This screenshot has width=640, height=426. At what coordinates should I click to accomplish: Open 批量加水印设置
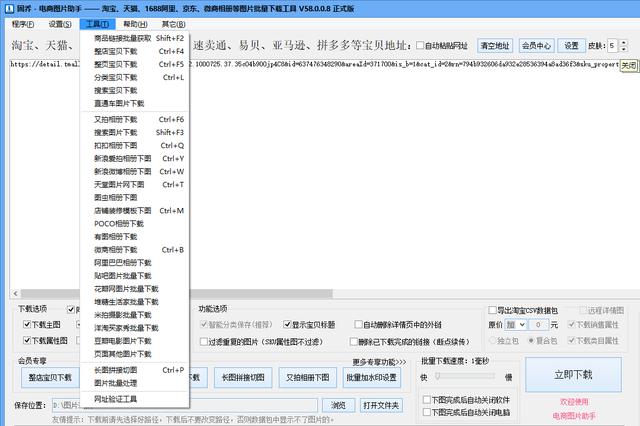pyautogui.click(x=371, y=377)
